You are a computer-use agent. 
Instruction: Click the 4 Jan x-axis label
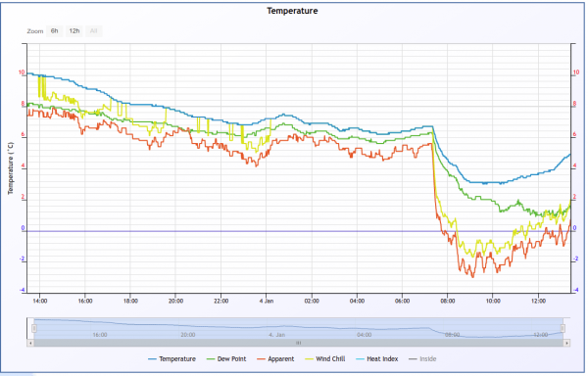267,301
